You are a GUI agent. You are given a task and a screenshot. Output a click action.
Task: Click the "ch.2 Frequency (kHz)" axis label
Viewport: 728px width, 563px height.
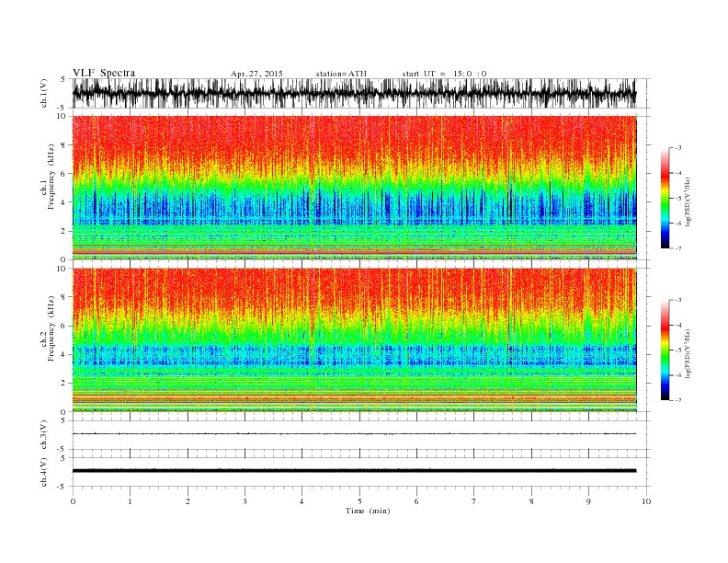click(x=48, y=329)
